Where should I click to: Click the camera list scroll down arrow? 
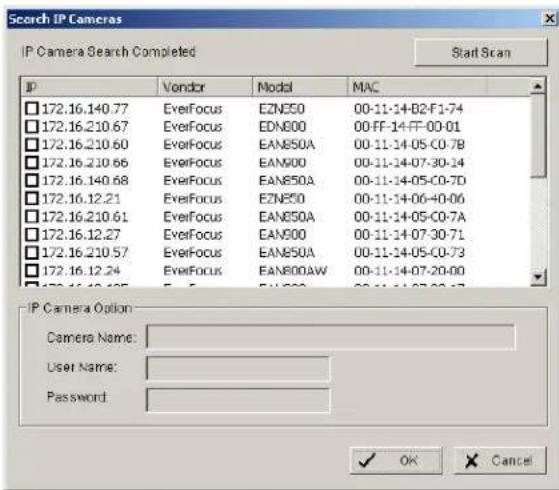tap(538, 277)
